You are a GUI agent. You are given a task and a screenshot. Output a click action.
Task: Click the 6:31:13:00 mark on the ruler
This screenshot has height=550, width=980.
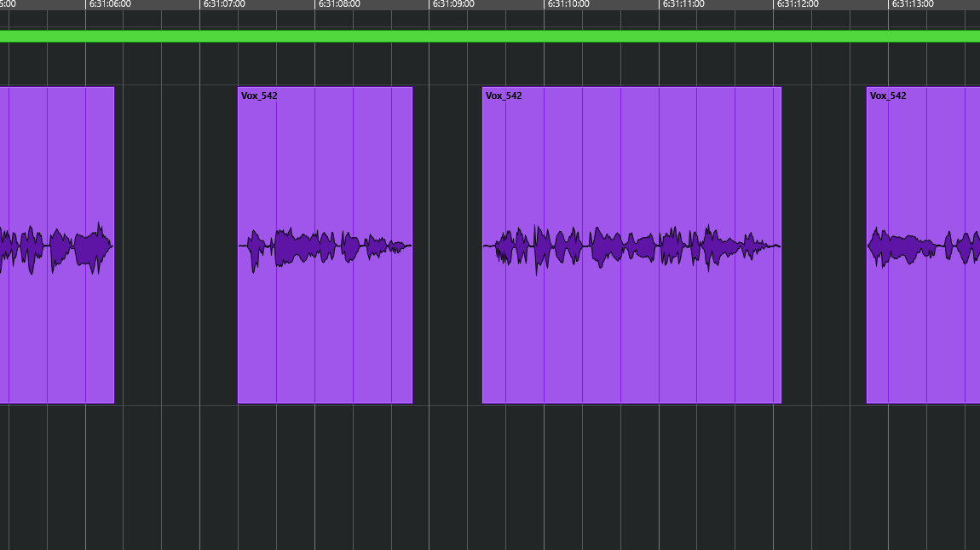point(914,3)
